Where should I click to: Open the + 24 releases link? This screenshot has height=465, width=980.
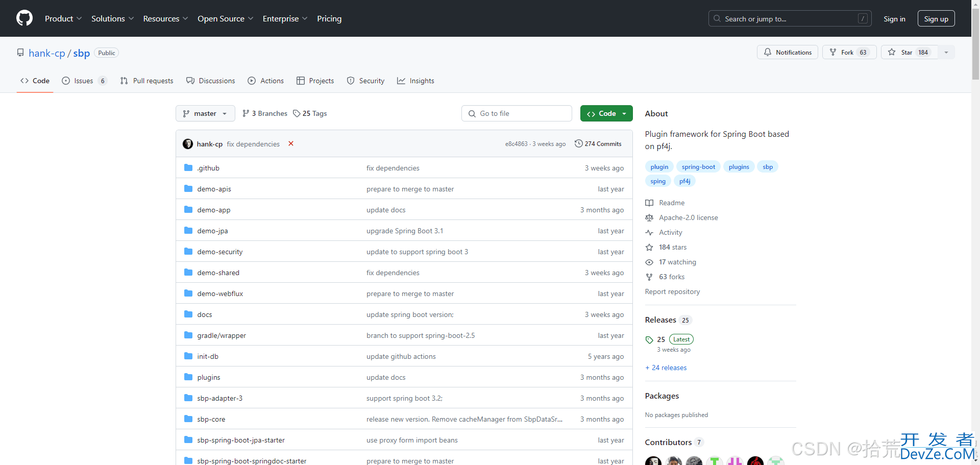666,368
